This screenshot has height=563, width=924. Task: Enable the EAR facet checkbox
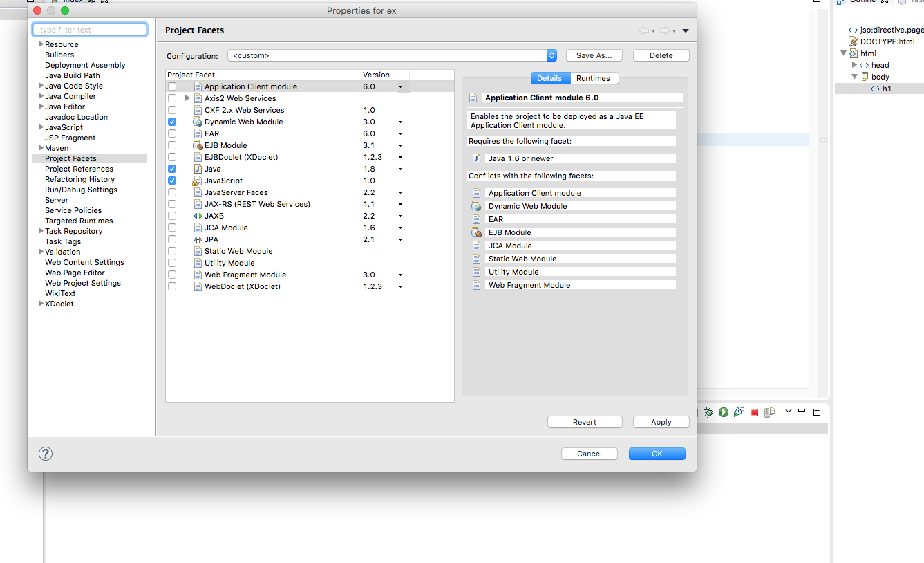click(172, 133)
